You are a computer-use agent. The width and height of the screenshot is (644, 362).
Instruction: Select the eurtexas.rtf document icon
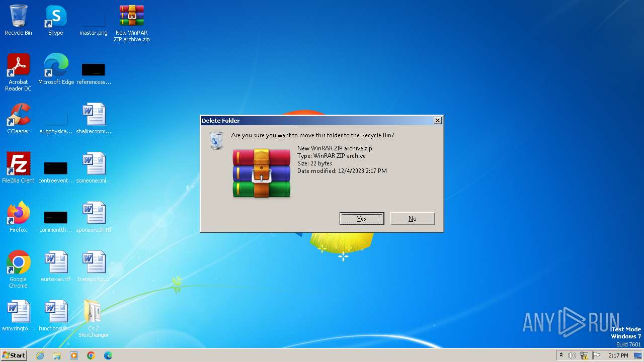click(x=56, y=267)
